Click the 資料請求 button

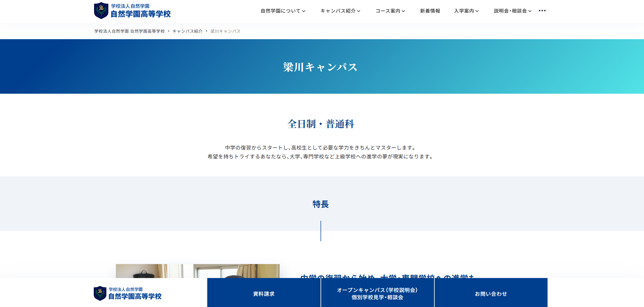[264, 294]
